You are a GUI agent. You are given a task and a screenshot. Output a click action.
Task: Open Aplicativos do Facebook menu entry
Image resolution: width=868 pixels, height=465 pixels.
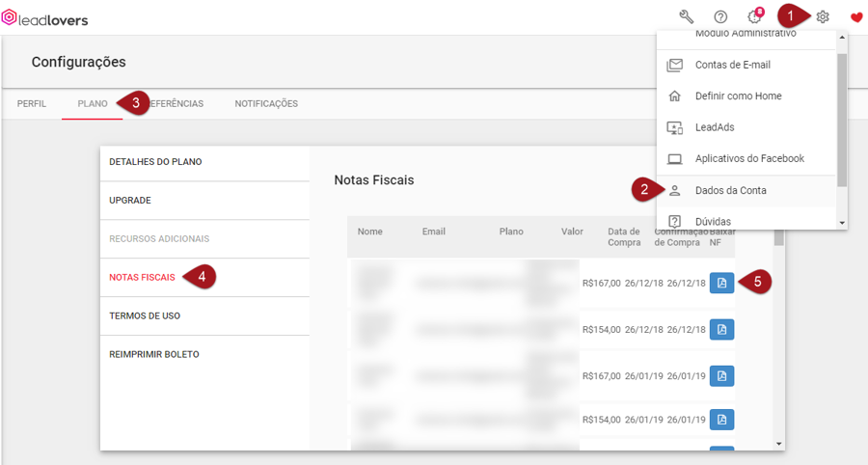click(x=748, y=158)
